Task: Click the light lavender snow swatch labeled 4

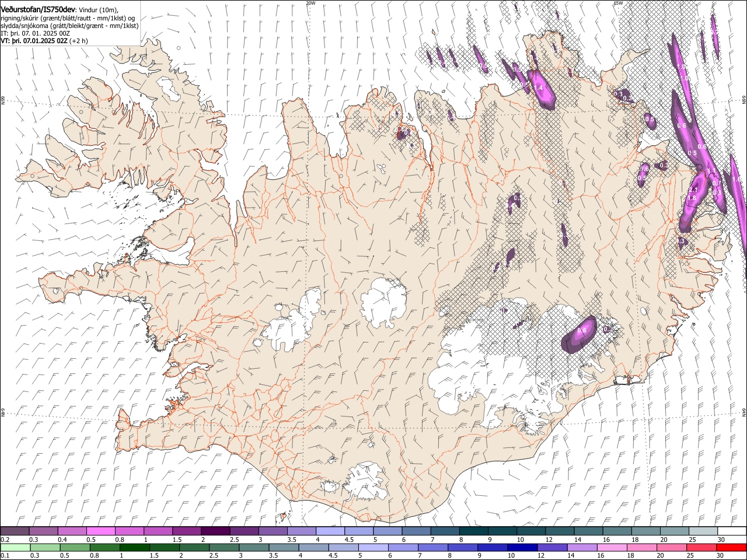Action: [329, 531]
